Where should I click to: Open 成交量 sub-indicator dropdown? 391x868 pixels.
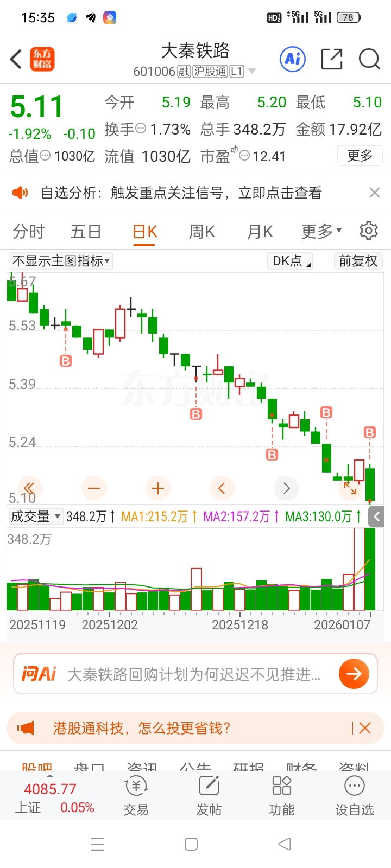click(x=36, y=516)
